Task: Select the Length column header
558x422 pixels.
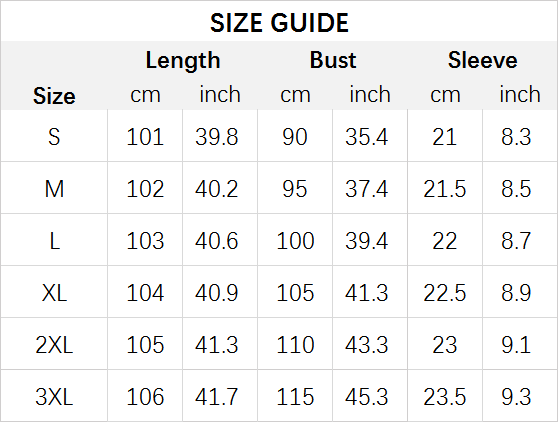Action: tap(183, 60)
